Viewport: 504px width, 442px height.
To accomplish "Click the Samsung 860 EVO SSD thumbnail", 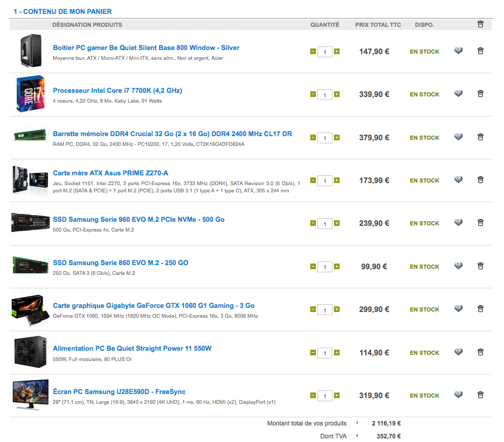I will (30, 265).
